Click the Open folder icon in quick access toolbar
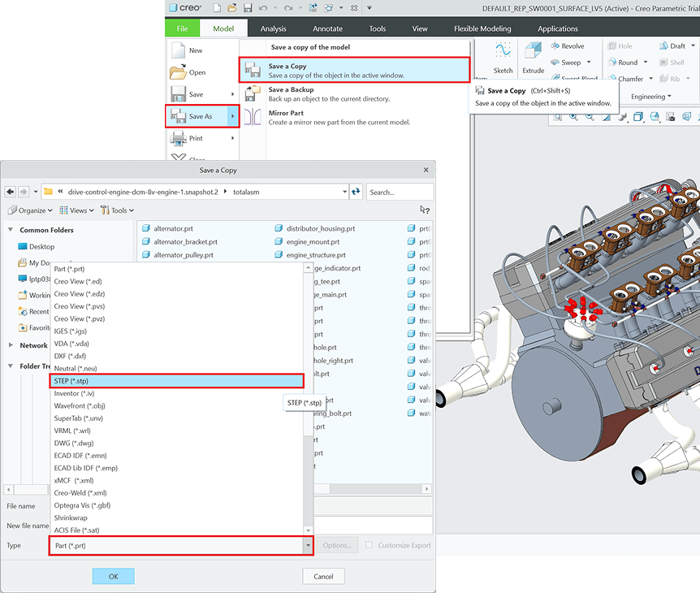 coord(231,7)
